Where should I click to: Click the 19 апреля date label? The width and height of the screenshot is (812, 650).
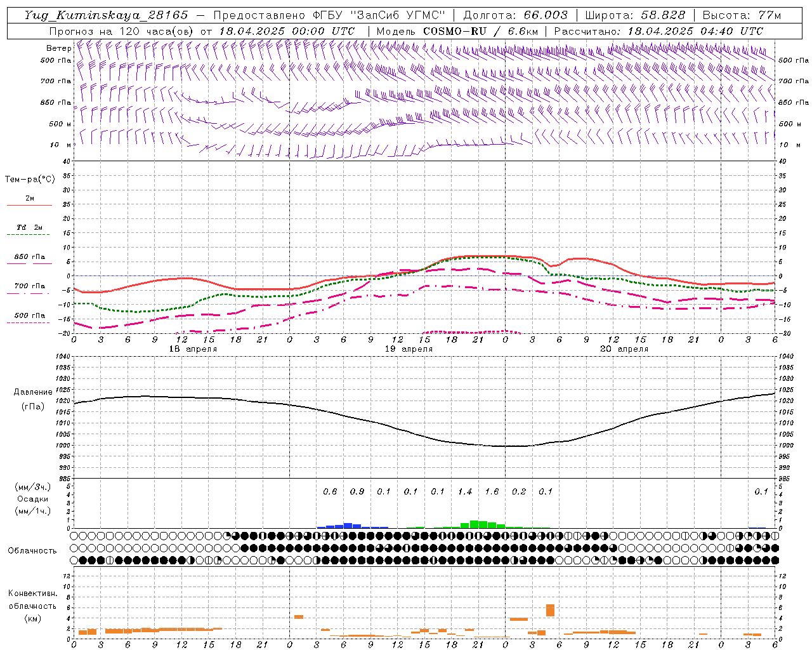[x=409, y=349]
